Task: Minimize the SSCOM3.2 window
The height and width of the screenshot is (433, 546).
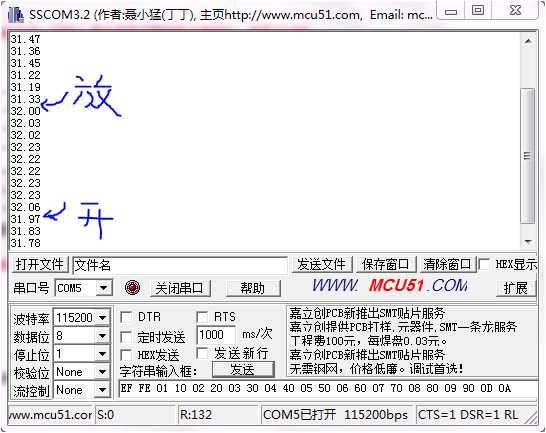Action: click(x=451, y=10)
